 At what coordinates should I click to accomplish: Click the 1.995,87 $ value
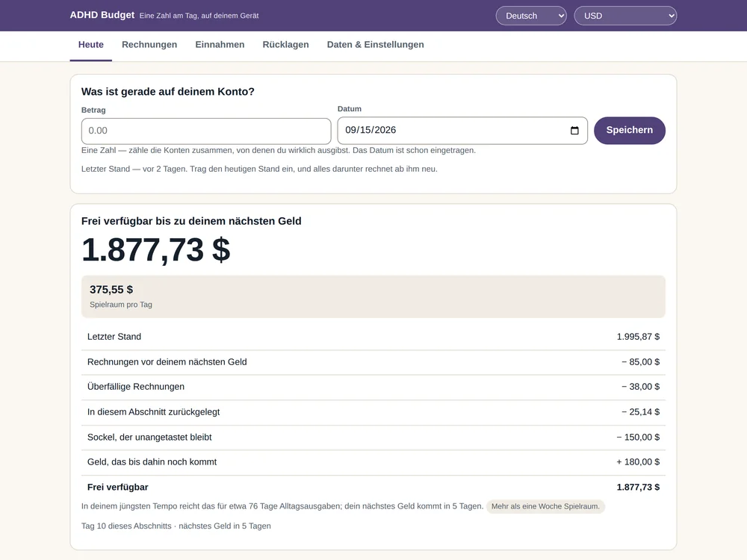click(639, 337)
